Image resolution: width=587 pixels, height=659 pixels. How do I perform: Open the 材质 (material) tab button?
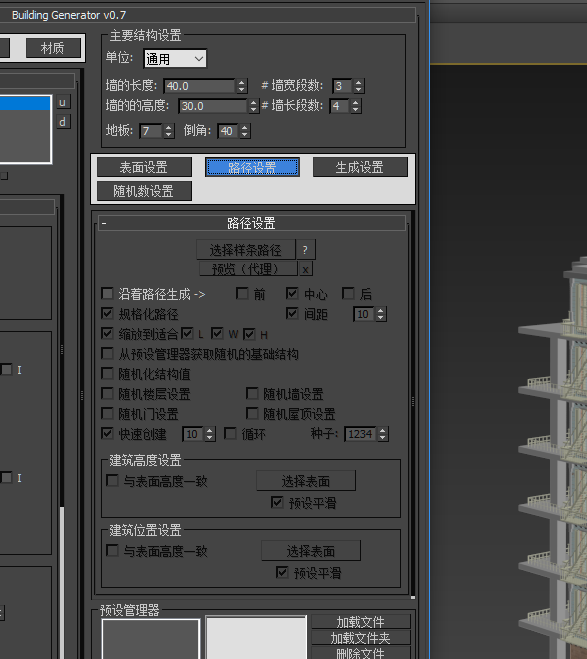pyautogui.click(x=53, y=48)
